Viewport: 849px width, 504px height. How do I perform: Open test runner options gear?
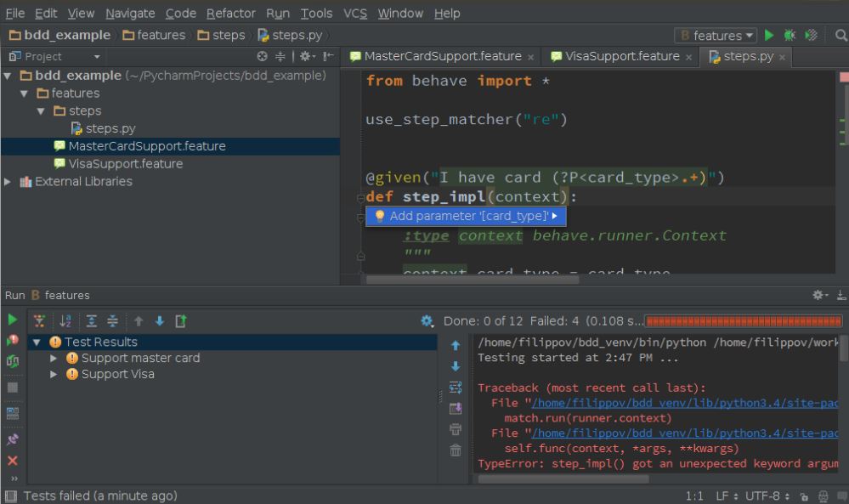pyautogui.click(x=427, y=321)
